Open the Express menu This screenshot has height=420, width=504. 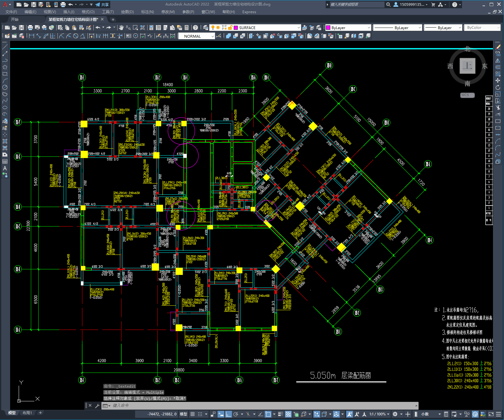(249, 12)
